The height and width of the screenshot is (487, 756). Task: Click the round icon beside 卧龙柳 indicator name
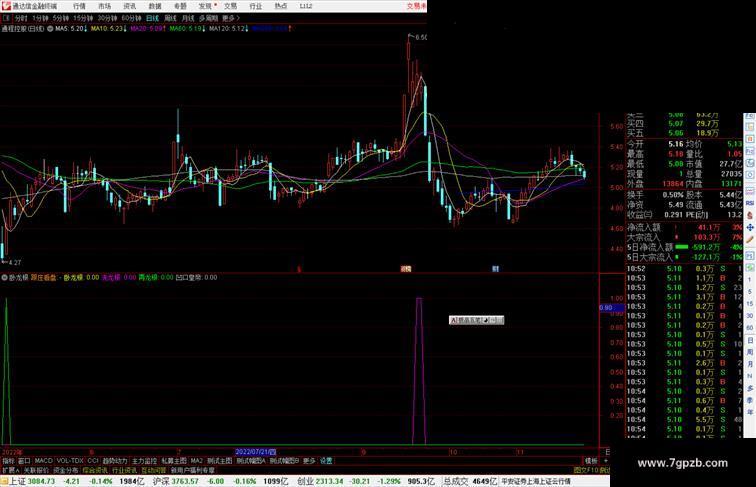point(4,278)
